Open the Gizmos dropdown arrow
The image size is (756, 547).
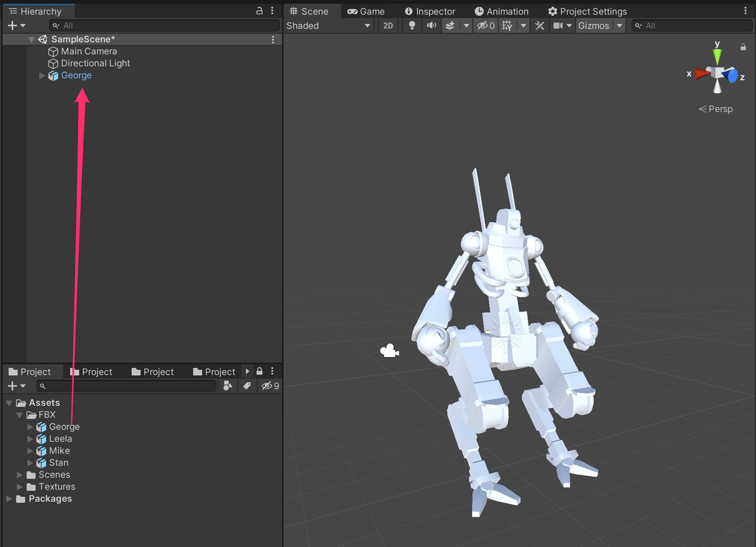[x=620, y=26]
